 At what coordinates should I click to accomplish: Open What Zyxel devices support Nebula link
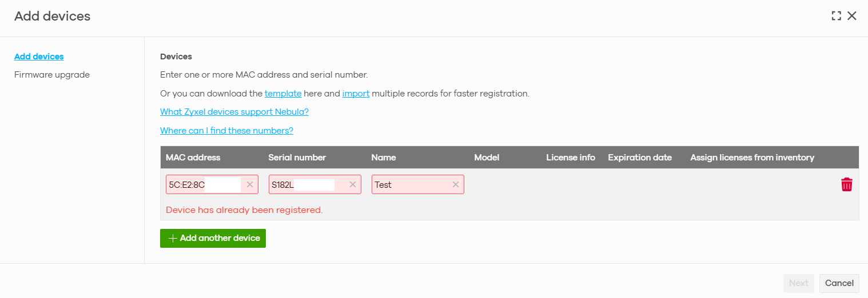pyautogui.click(x=234, y=112)
